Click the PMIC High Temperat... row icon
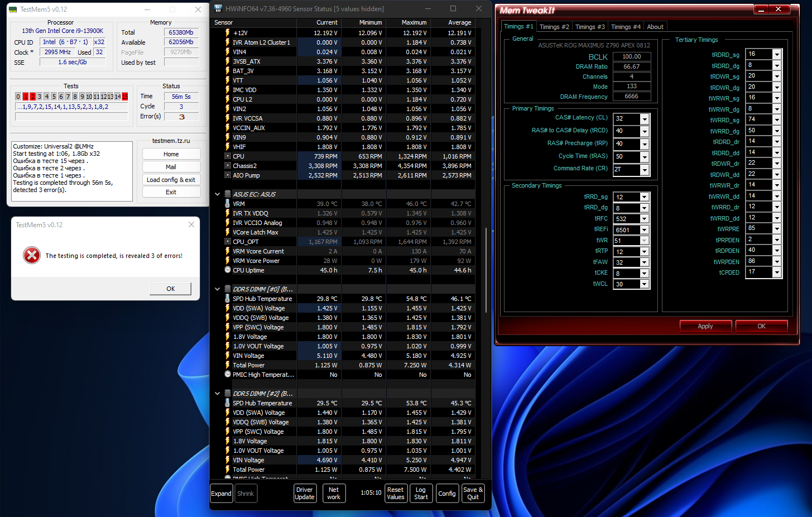Viewport: 812px width, 517px height. pos(227,375)
